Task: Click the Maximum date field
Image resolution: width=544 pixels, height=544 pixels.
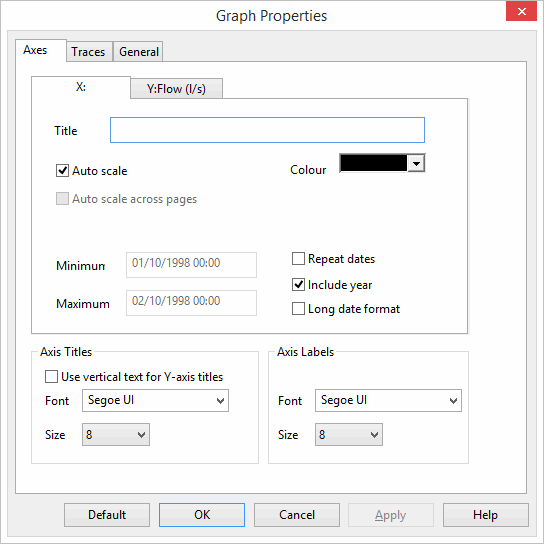Action: point(192,303)
